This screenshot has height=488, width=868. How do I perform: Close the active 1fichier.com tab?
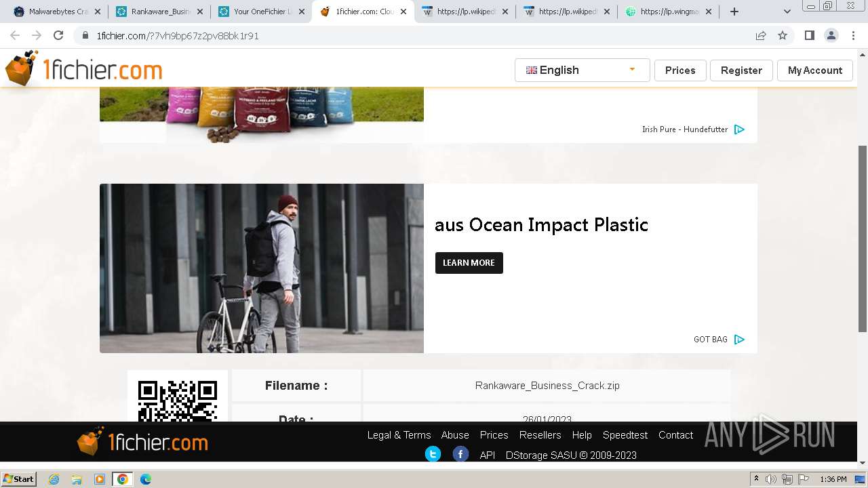tap(403, 12)
